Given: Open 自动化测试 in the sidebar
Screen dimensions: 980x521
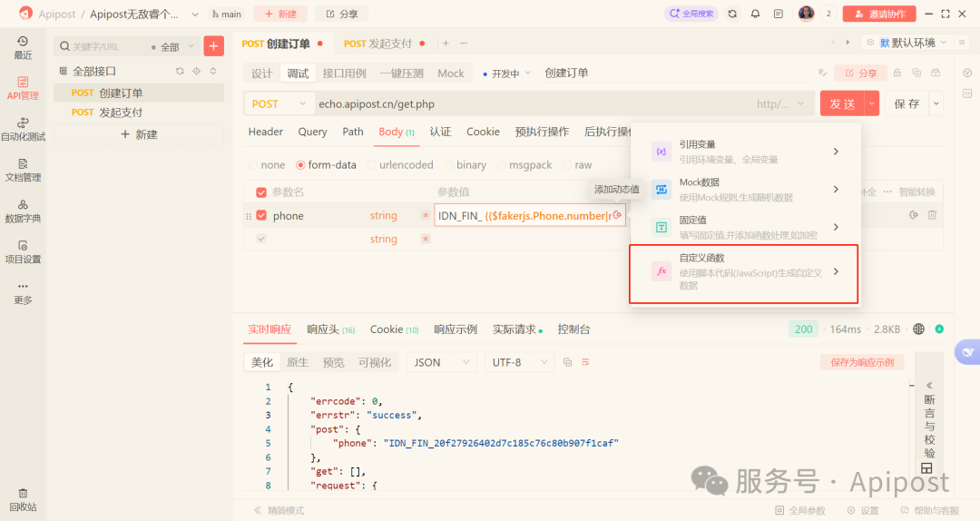Looking at the screenshot, I should click(23, 130).
